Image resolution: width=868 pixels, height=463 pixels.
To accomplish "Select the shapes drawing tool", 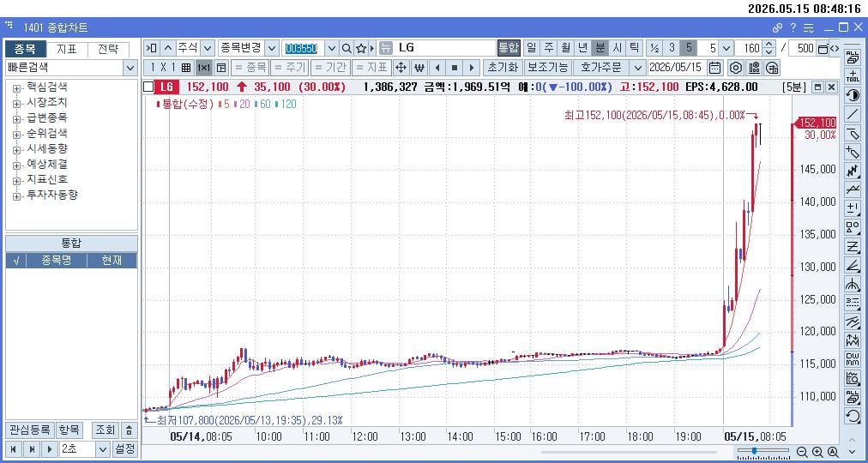I will pos(853,227).
